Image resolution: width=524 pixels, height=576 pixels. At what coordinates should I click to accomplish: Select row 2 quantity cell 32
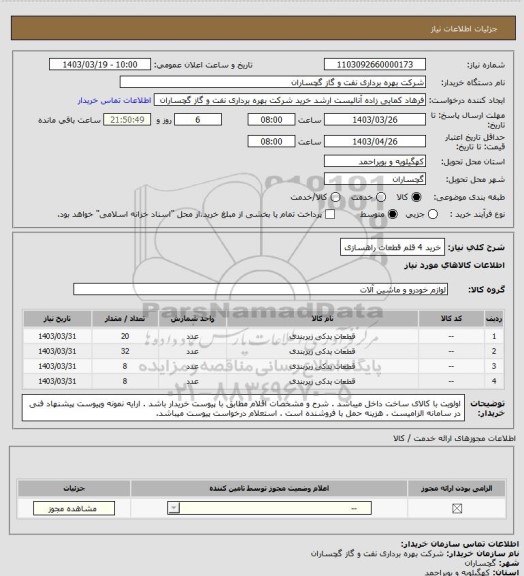[125, 352]
